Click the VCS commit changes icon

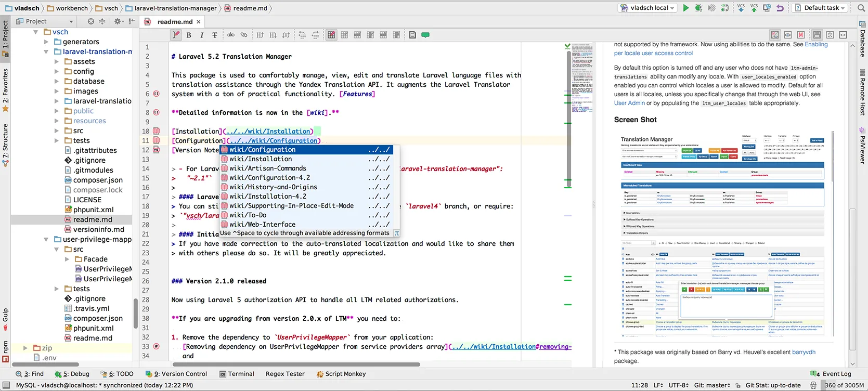(x=754, y=8)
